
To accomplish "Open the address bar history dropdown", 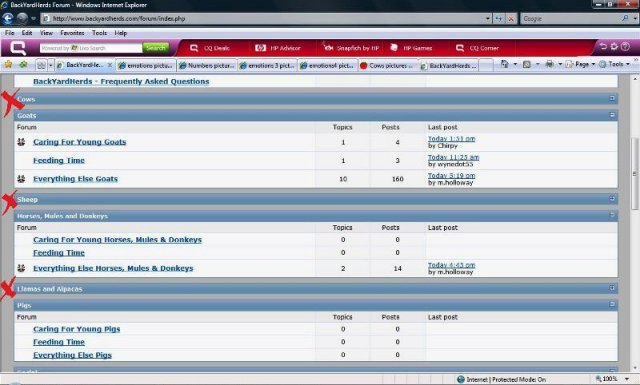I will click(488, 19).
